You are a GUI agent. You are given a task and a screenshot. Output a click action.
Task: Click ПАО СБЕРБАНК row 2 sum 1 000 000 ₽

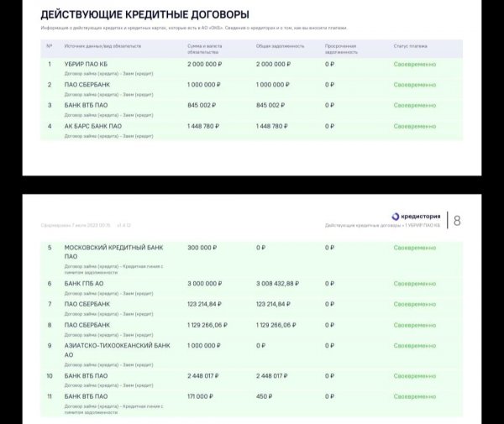204,85
